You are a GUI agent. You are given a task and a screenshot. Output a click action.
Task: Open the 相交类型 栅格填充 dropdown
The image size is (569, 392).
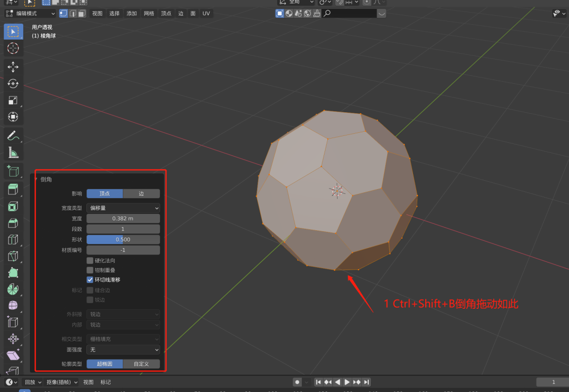point(123,339)
